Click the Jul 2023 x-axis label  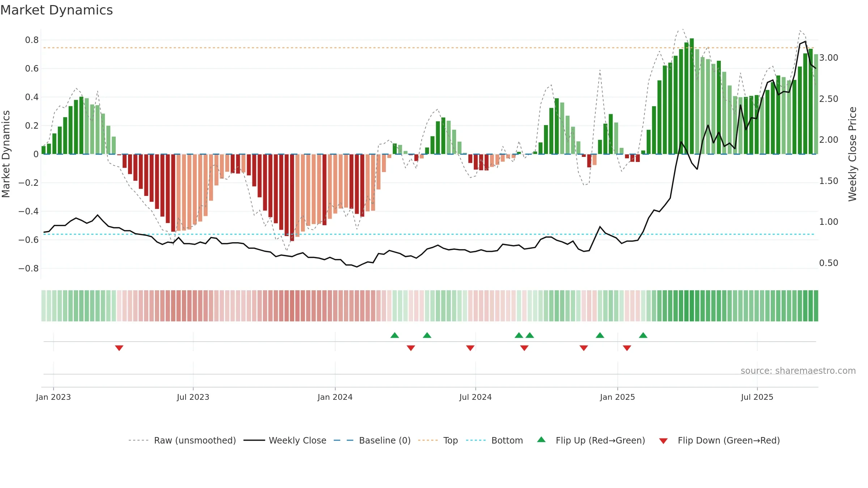click(x=193, y=397)
